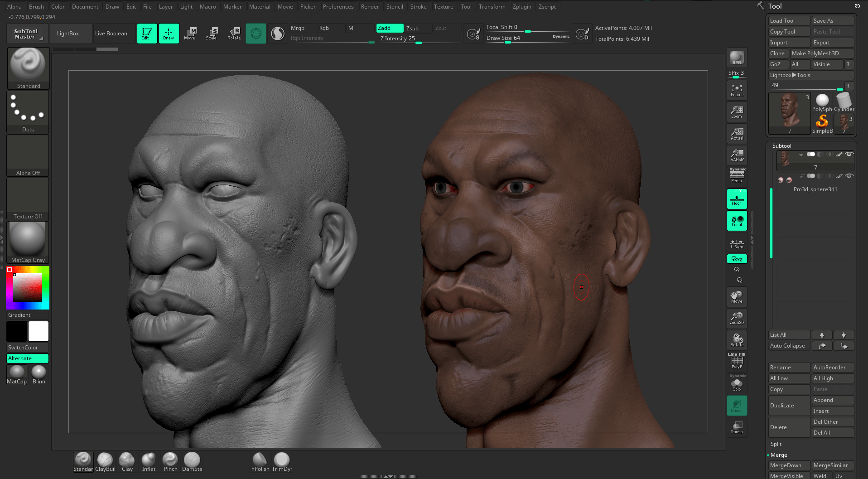Viewport: 868px width, 479px height.
Task: Open the Transform menu
Action: (x=492, y=7)
